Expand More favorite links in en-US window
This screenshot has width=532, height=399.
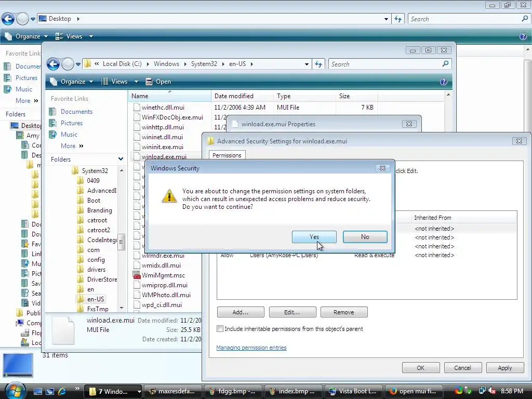pos(72,146)
